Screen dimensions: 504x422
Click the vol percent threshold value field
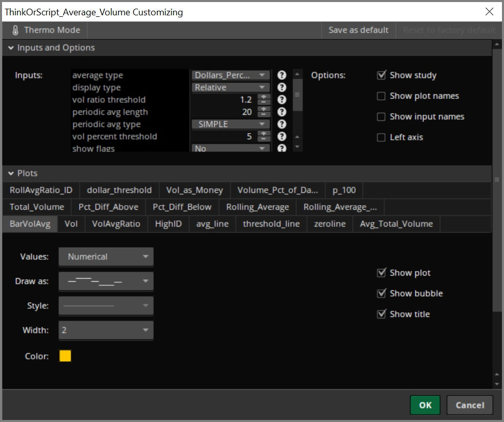pos(224,136)
